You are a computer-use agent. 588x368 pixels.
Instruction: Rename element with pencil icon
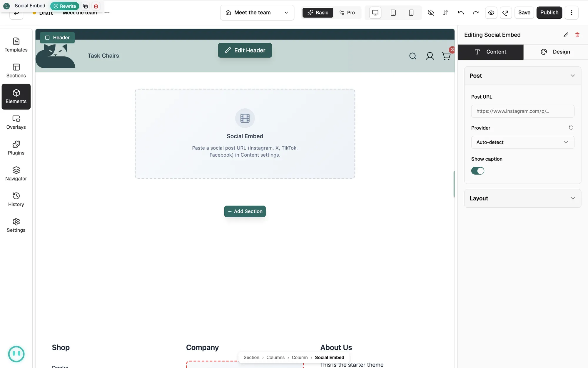pyautogui.click(x=566, y=35)
